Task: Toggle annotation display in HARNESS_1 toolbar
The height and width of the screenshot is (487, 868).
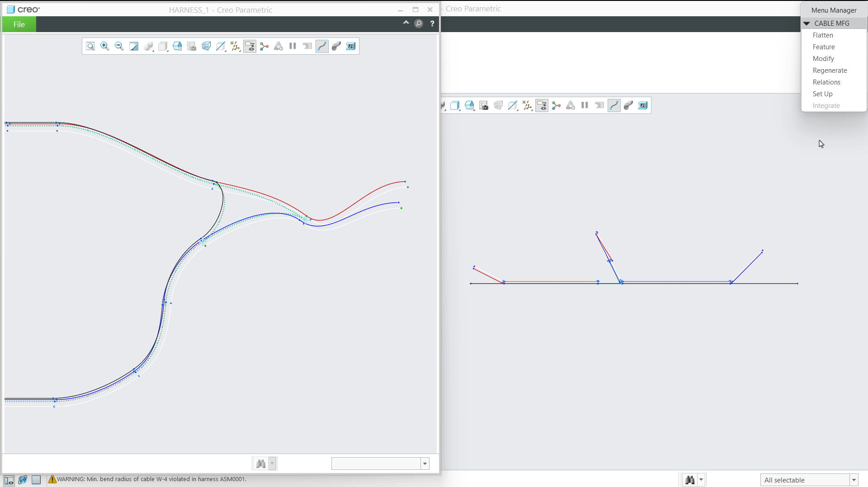Action: (250, 46)
